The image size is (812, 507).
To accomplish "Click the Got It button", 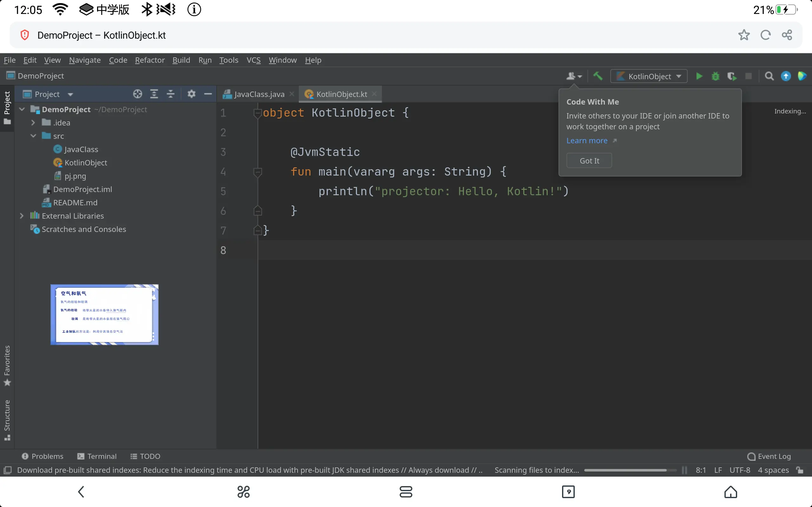I will [x=589, y=160].
